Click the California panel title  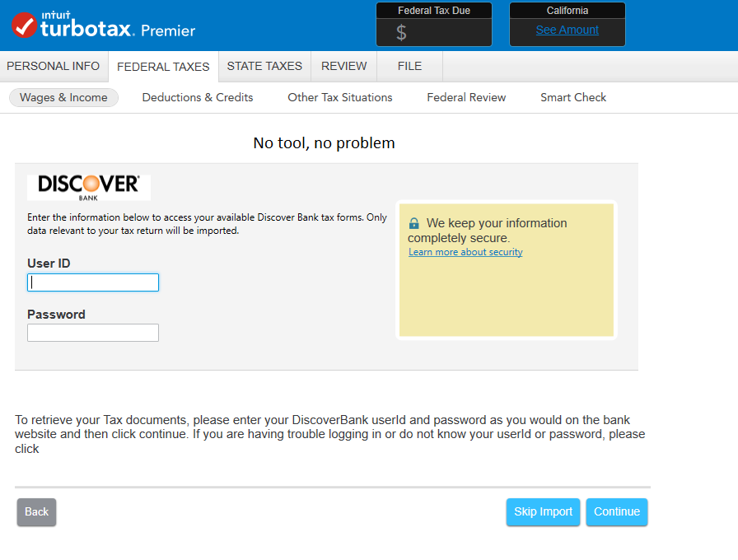[x=568, y=11]
